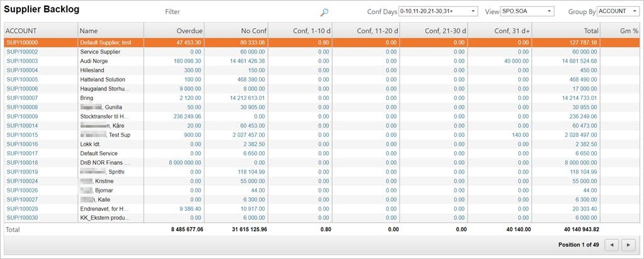Select the Default Supplier, test row
The width and height of the screenshot is (644, 259).
tap(105, 43)
